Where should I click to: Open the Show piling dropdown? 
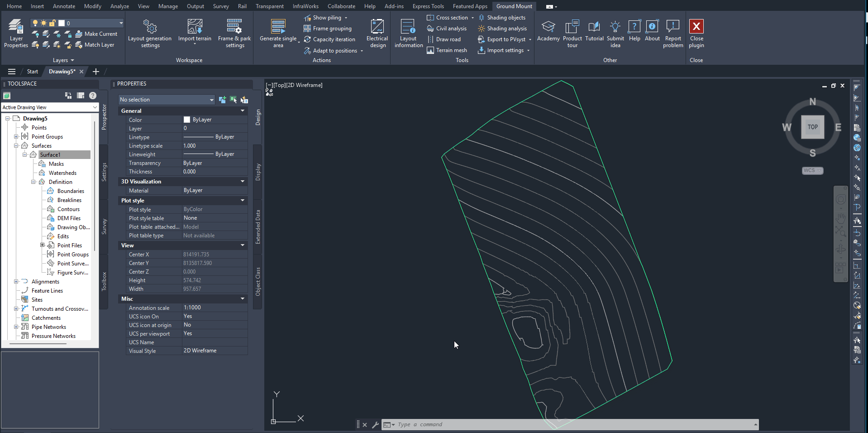coord(346,18)
